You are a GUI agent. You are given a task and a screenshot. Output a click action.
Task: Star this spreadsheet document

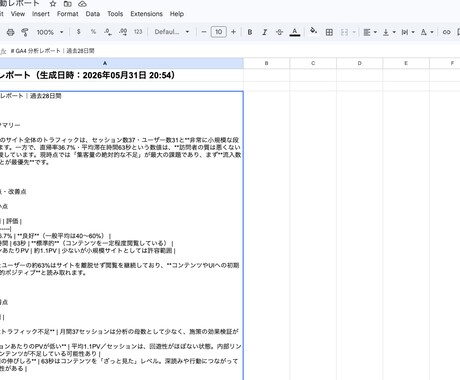click(x=53, y=4)
